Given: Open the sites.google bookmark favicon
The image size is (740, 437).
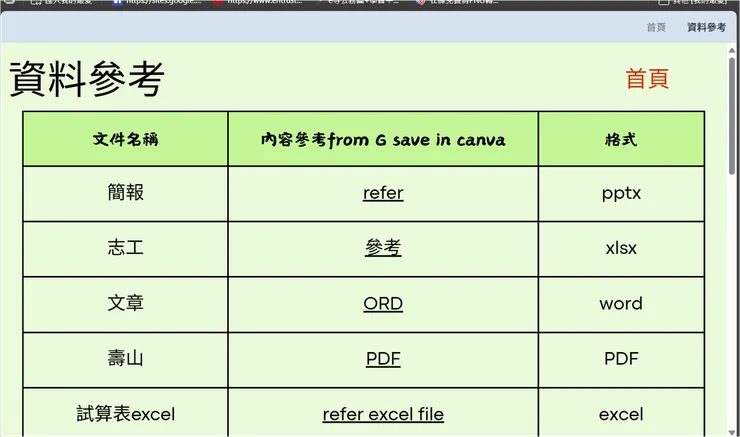Looking at the screenshot, I should 117,3.
